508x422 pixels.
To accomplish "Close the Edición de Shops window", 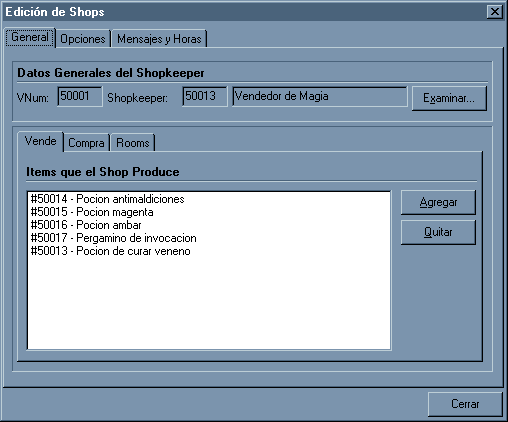I will (x=495, y=12).
